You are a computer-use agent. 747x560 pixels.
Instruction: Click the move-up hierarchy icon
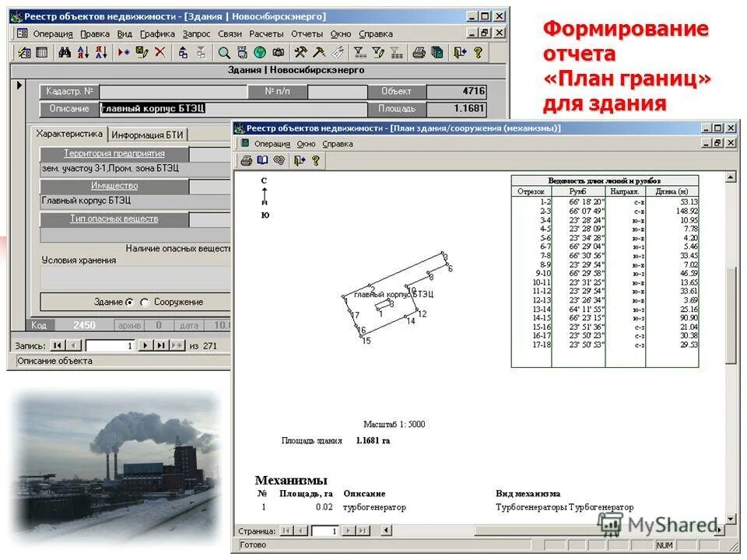pos(183,52)
